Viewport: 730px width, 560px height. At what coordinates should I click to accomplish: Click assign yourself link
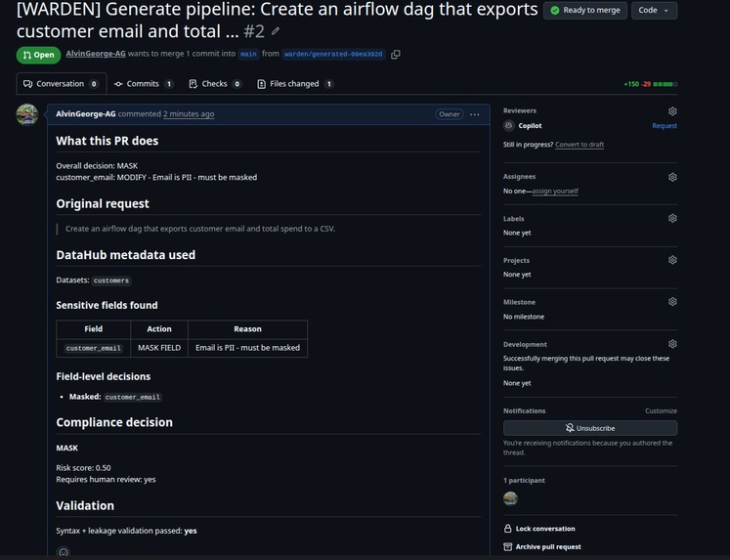[555, 191]
